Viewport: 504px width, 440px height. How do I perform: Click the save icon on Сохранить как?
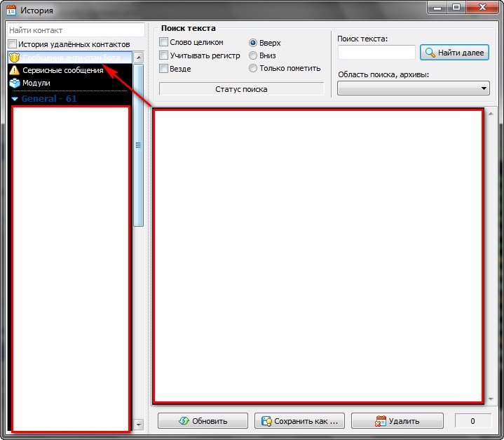tap(266, 421)
